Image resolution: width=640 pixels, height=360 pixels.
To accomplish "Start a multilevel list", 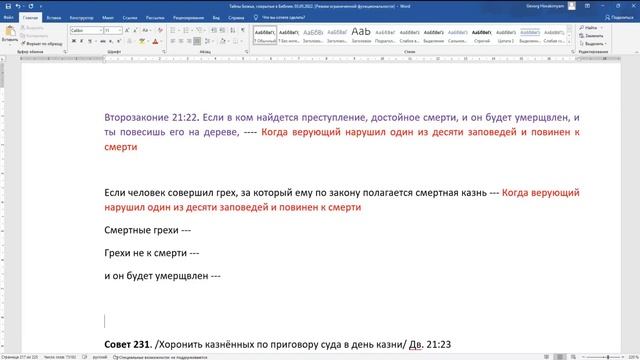I will tap(199, 31).
